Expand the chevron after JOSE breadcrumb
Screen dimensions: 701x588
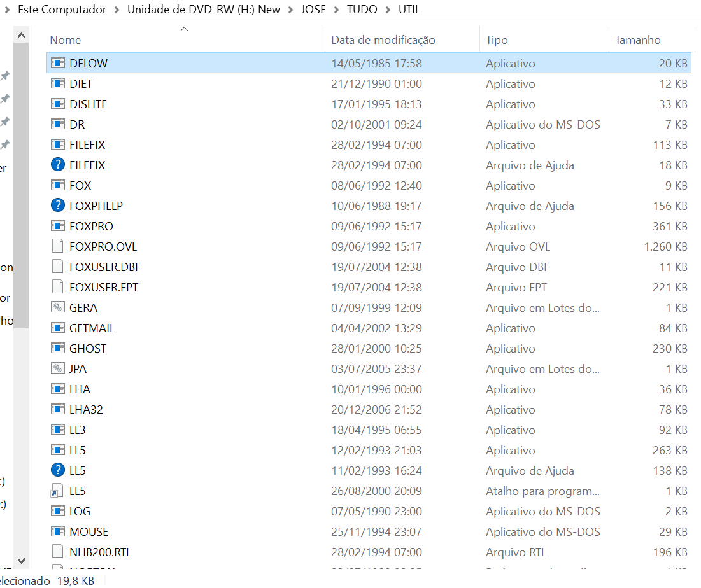point(337,10)
